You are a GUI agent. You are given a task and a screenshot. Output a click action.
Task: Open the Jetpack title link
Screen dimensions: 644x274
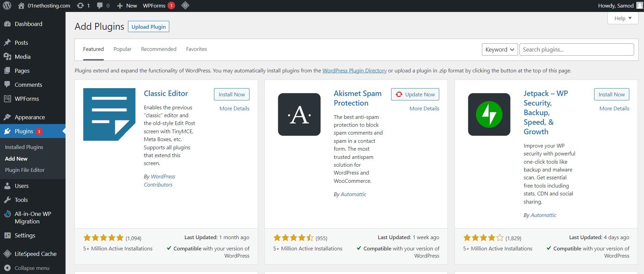(x=546, y=112)
